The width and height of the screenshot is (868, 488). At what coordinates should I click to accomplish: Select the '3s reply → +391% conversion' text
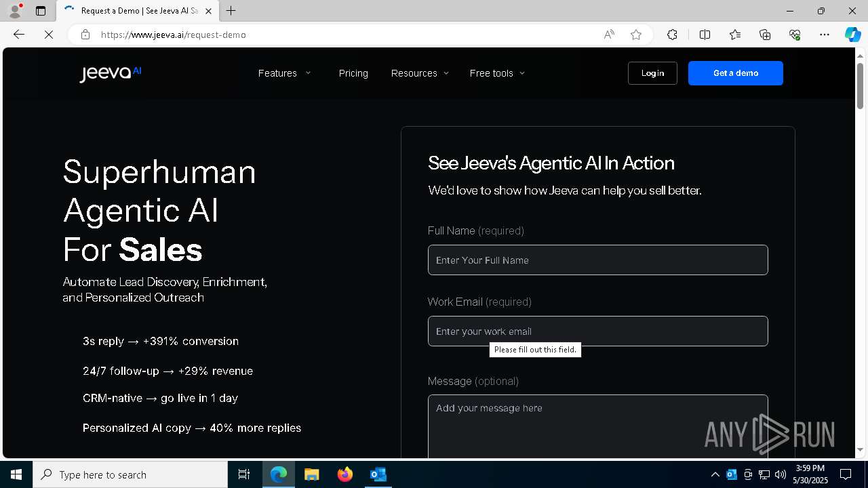(161, 341)
